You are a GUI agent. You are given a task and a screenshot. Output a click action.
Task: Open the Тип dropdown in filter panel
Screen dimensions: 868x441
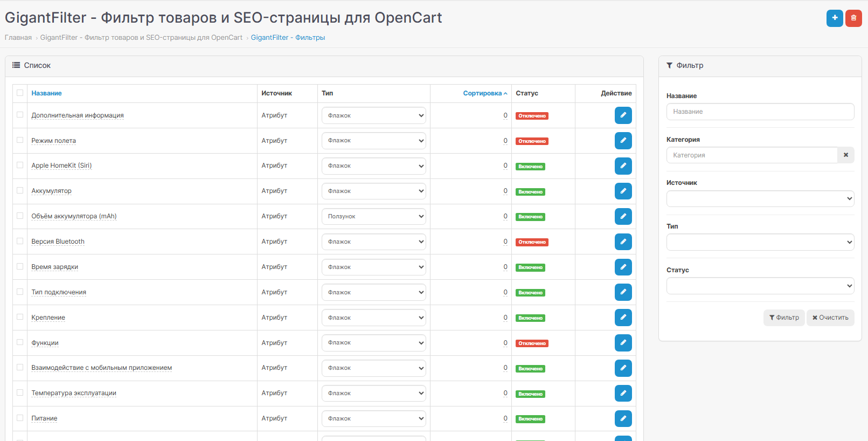tap(760, 242)
